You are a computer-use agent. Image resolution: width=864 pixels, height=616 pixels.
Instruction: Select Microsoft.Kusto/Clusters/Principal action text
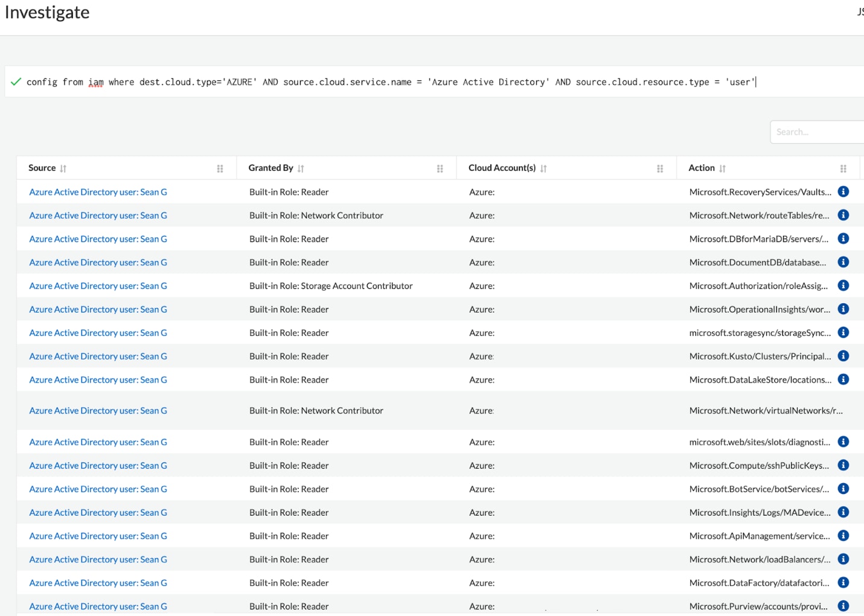760,356
